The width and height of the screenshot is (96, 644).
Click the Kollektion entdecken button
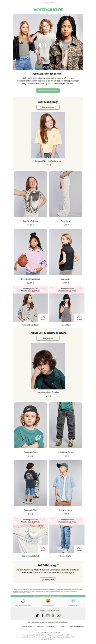[x=48, y=90]
